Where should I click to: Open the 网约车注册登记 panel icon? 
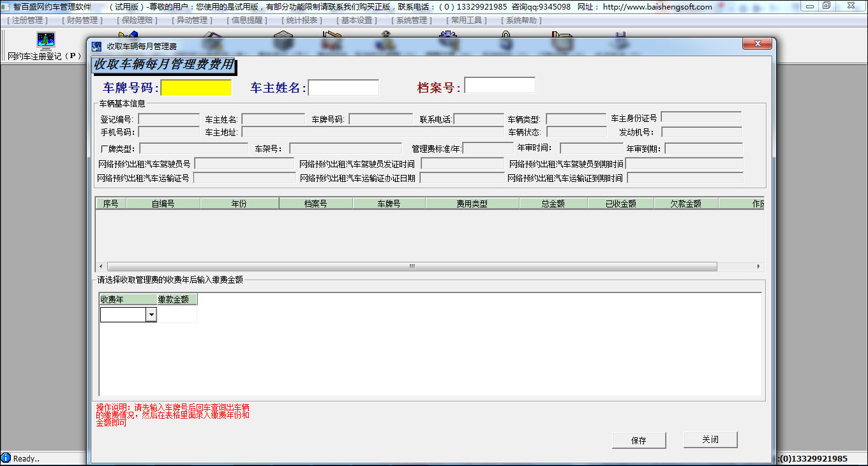(45, 40)
